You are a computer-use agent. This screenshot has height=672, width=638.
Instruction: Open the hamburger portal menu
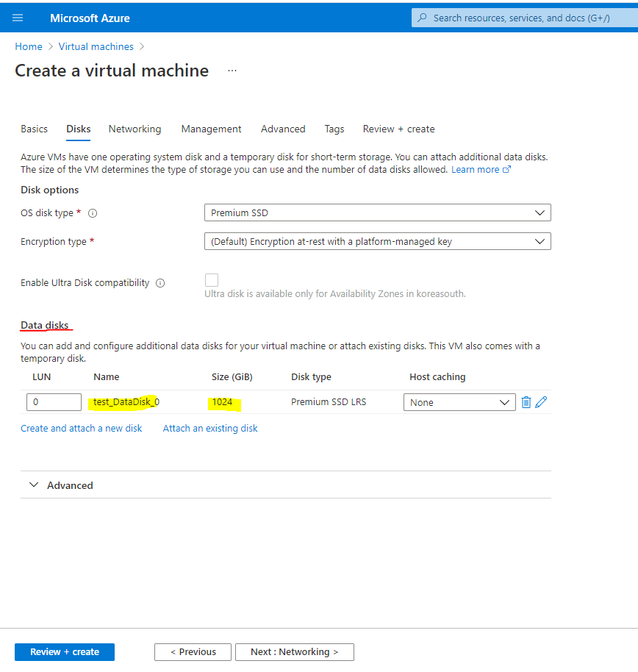pyautogui.click(x=18, y=18)
